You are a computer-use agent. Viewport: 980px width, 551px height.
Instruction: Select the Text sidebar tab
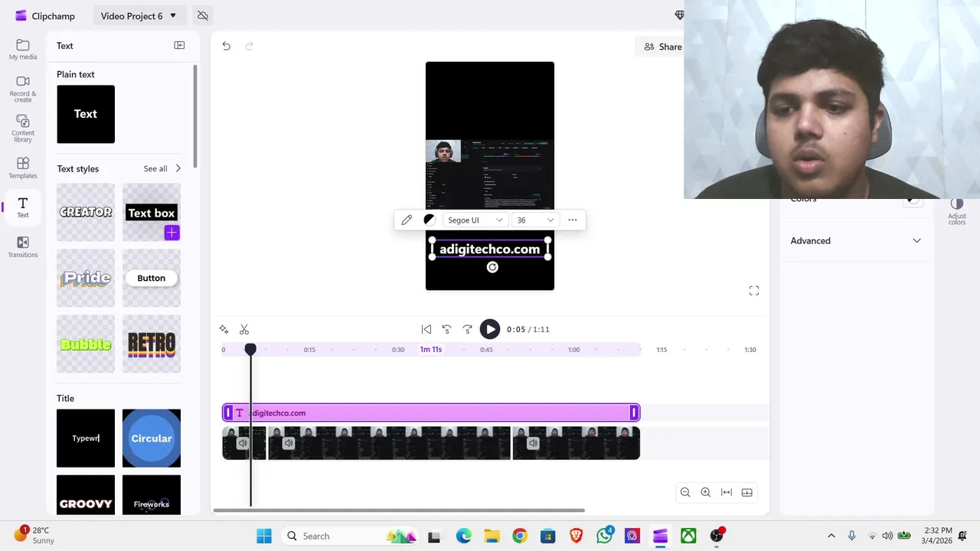23,207
